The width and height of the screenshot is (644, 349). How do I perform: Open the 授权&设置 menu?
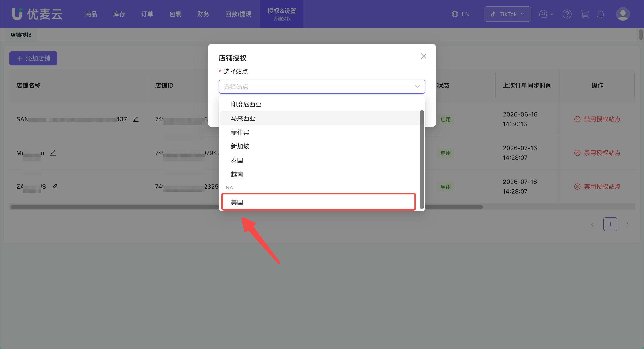pyautogui.click(x=282, y=14)
